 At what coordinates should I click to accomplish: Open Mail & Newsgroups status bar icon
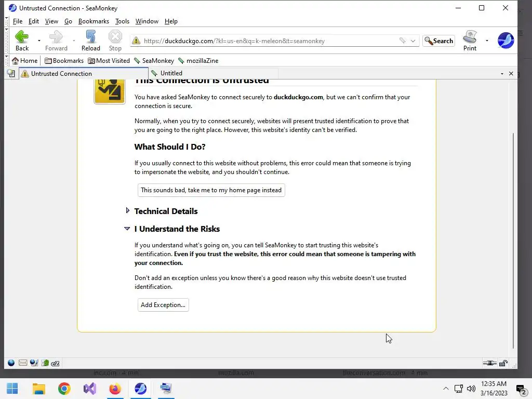(23, 363)
